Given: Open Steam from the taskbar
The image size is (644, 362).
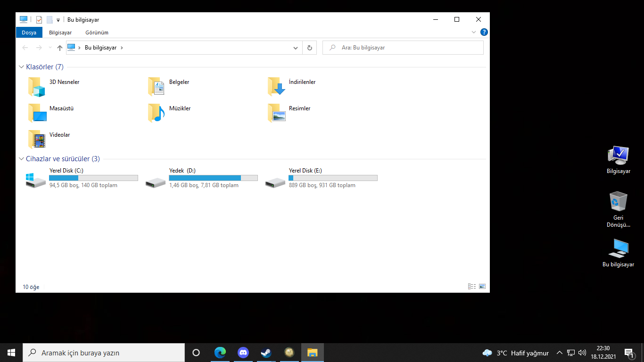Looking at the screenshot, I should point(266,353).
